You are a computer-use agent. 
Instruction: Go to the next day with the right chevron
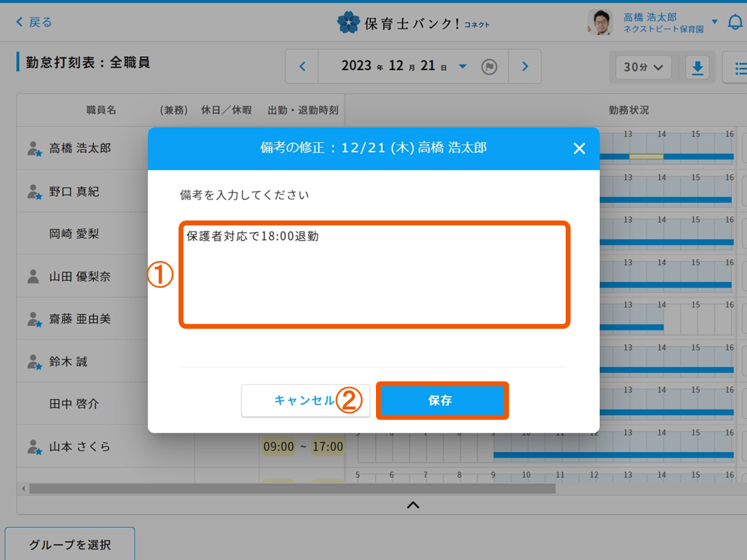(x=524, y=66)
